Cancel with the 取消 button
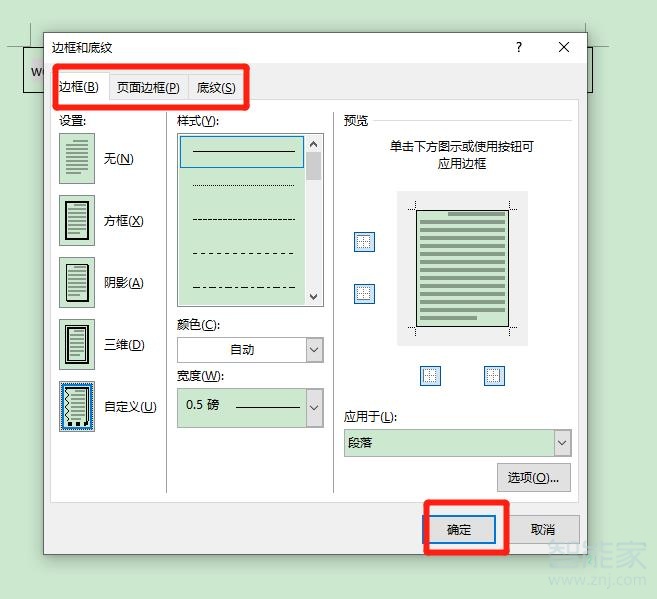The image size is (657, 599). tap(543, 529)
